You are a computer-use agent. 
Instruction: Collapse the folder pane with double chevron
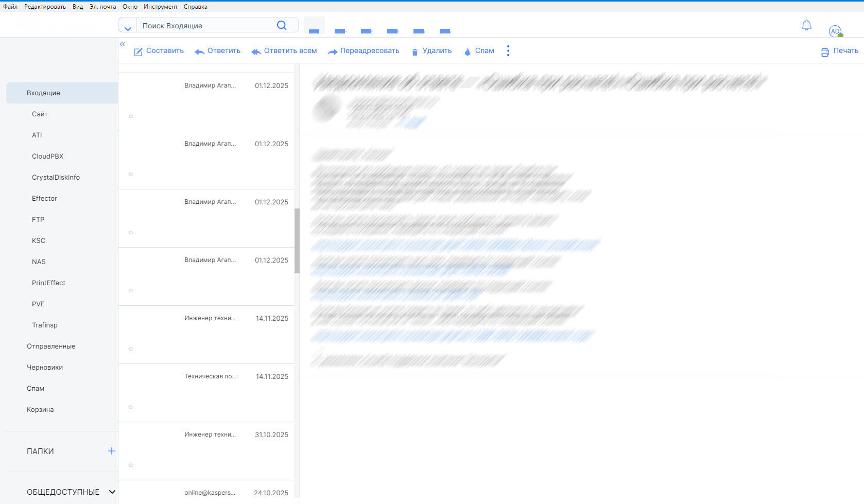(123, 44)
